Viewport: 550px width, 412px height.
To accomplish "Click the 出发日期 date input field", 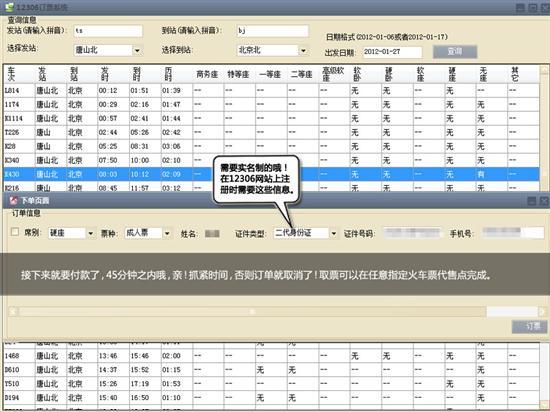I will pyautogui.click(x=392, y=52).
